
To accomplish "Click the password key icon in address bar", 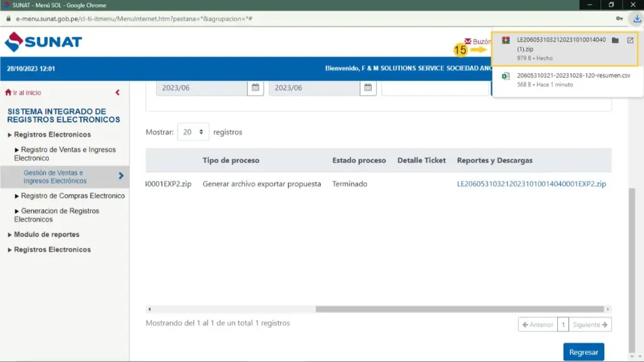I will click(619, 19).
